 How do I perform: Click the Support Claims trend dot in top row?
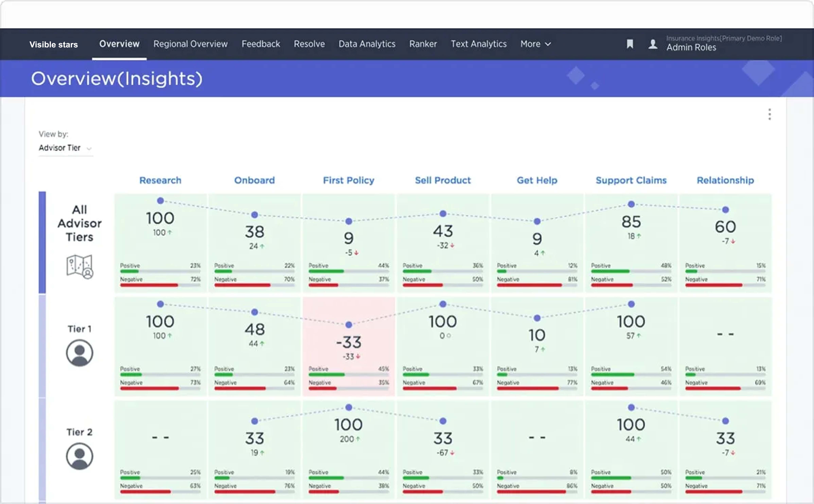tap(631, 204)
